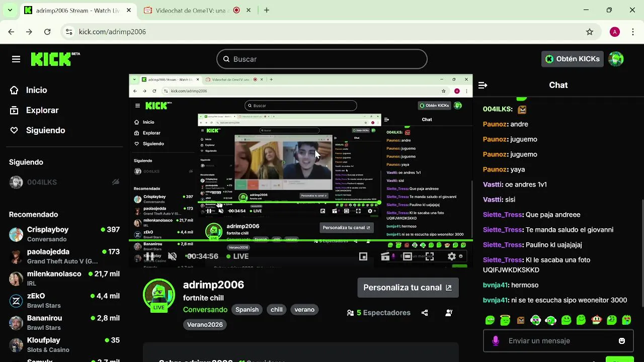Open username 004ILKS in chat
This screenshot has height=362, width=644.
coord(497,109)
